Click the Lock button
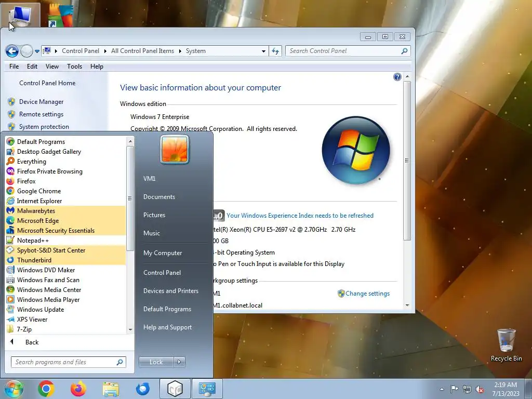 (x=156, y=362)
